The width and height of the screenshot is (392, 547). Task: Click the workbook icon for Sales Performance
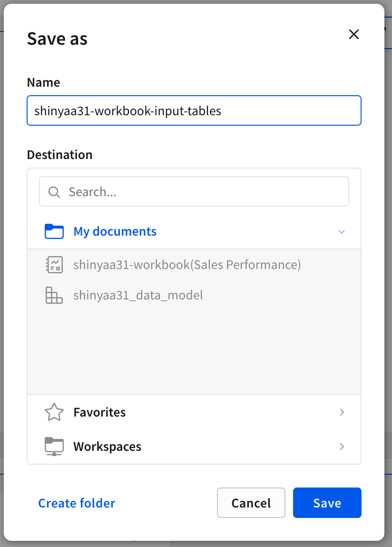pos(54,265)
